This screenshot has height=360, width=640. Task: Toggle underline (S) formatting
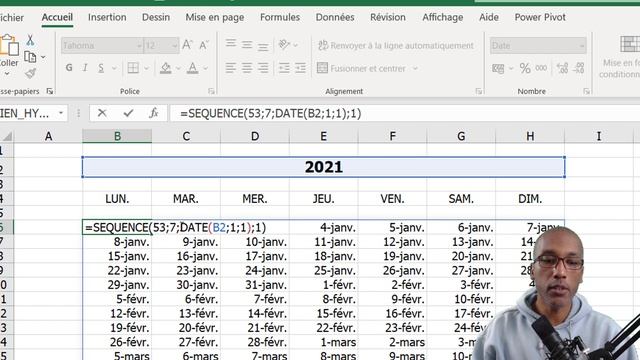tap(101, 68)
